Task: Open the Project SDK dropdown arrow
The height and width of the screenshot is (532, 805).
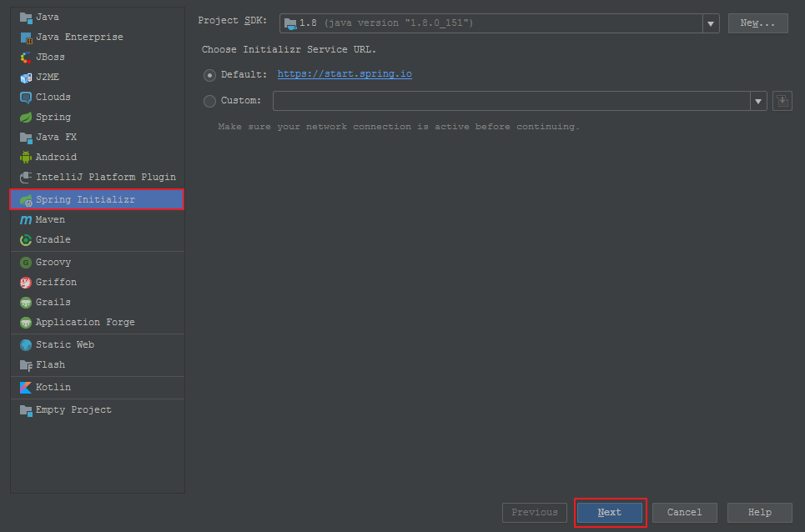Action: (711, 23)
